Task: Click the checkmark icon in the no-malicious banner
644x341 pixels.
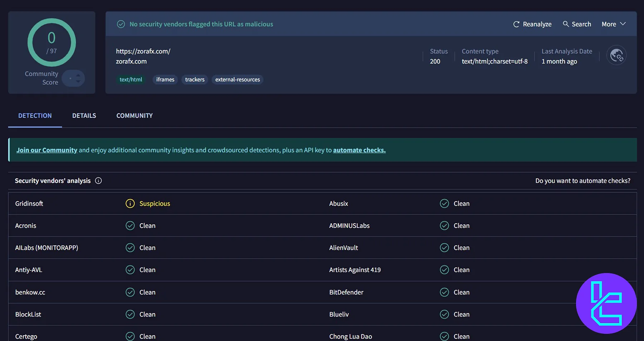Action: click(x=121, y=24)
